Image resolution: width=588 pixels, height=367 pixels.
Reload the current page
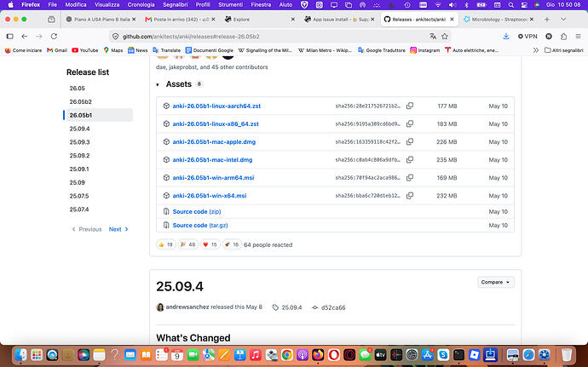tap(54, 37)
